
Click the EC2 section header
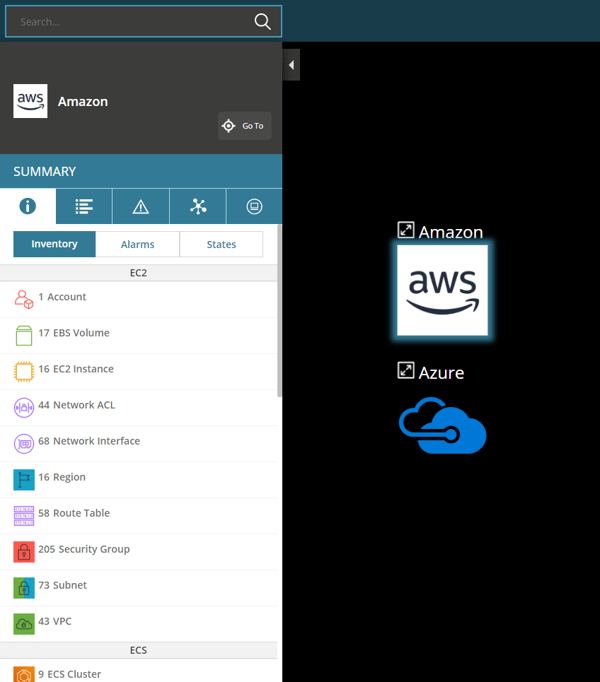tap(138, 273)
